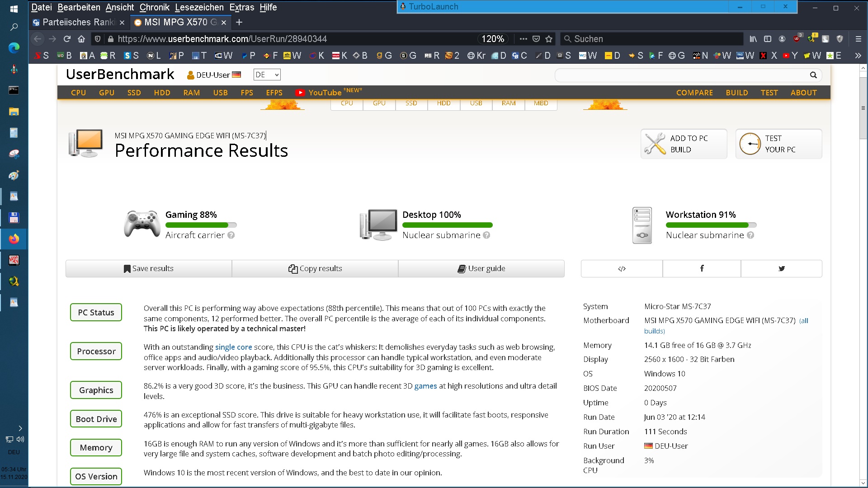Click the embed code icon button
Viewport: 868px width, 488px height.
point(622,268)
